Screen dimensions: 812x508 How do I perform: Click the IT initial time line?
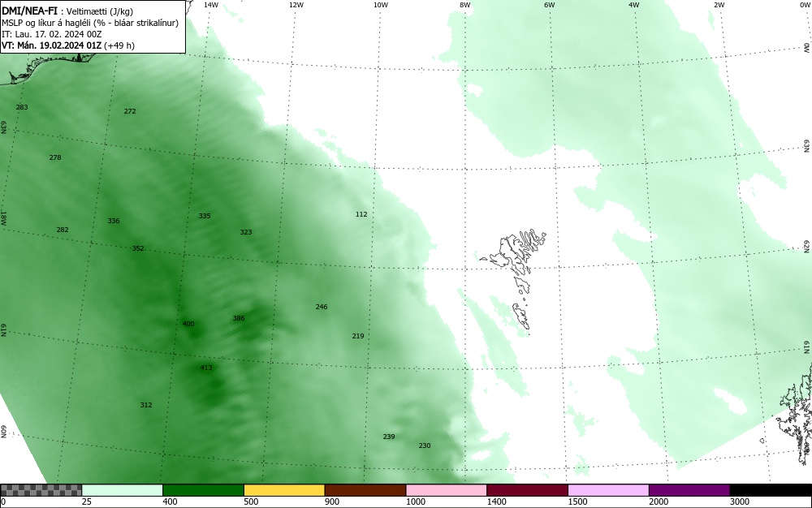click(x=52, y=34)
